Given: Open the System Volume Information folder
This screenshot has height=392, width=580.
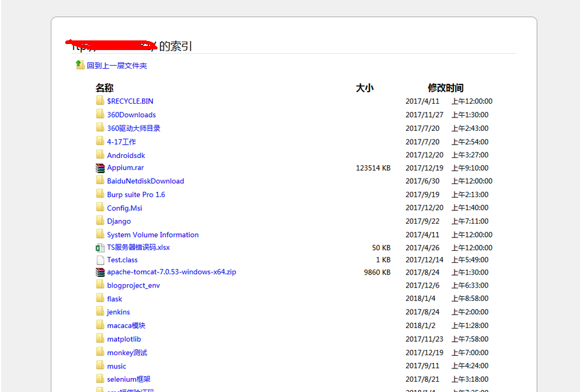Looking at the screenshot, I should 153,235.
